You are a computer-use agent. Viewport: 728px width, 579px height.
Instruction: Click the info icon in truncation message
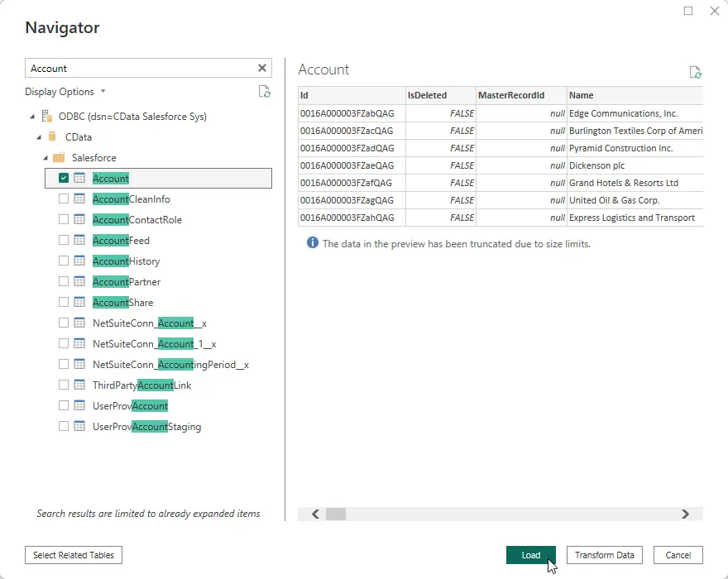(312, 243)
